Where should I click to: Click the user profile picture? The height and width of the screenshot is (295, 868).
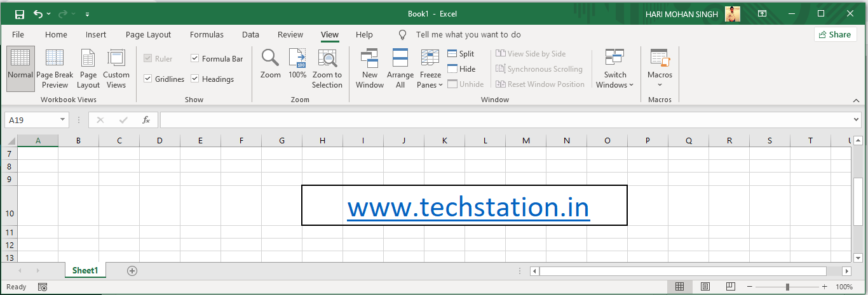(733, 13)
